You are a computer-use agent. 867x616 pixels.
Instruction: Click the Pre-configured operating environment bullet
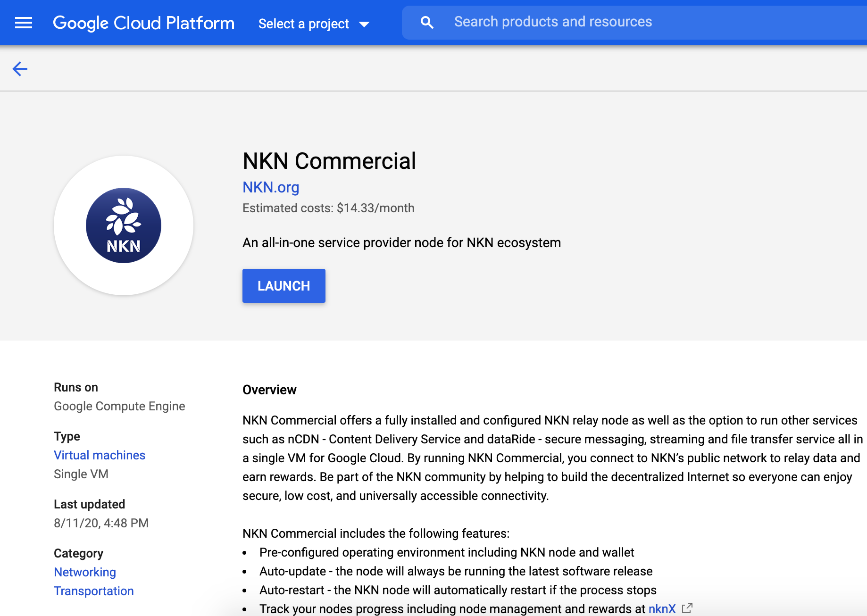[x=447, y=552]
